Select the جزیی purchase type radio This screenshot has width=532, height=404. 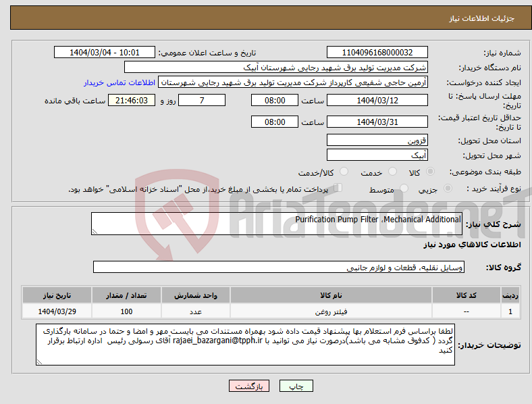448,188
